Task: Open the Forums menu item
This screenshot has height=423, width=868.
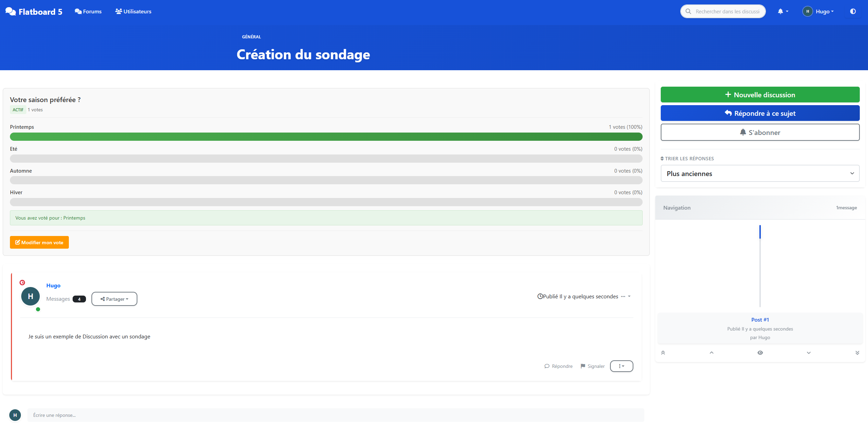Action: tap(88, 12)
